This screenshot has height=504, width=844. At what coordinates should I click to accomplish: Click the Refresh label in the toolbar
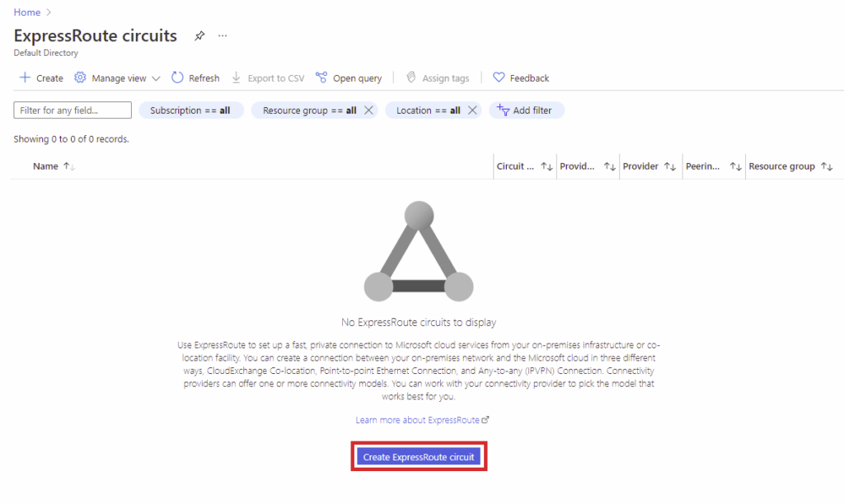tap(204, 78)
